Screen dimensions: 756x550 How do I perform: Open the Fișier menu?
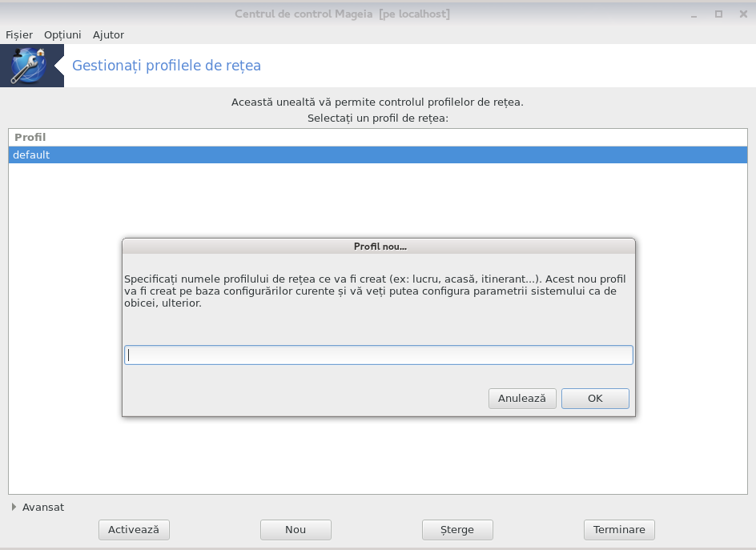19,34
